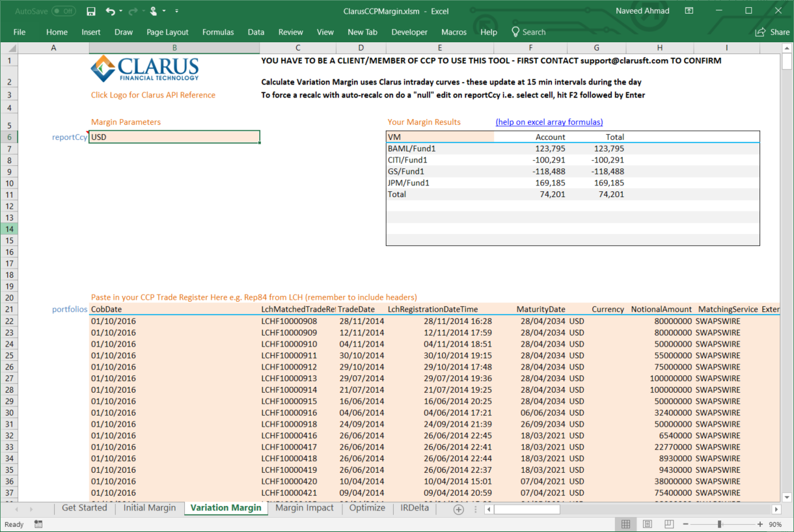Click the BAML/Fund1 row label

(412, 148)
